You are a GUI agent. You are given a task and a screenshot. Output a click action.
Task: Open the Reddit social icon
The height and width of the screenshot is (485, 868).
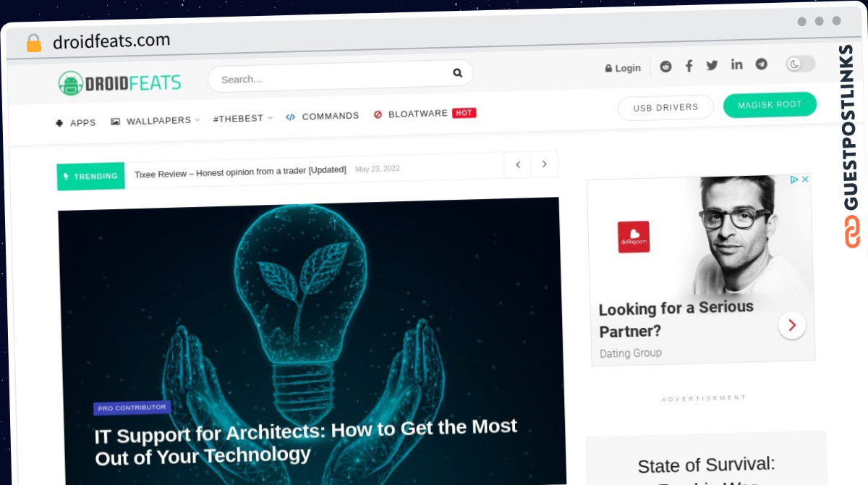(x=665, y=67)
